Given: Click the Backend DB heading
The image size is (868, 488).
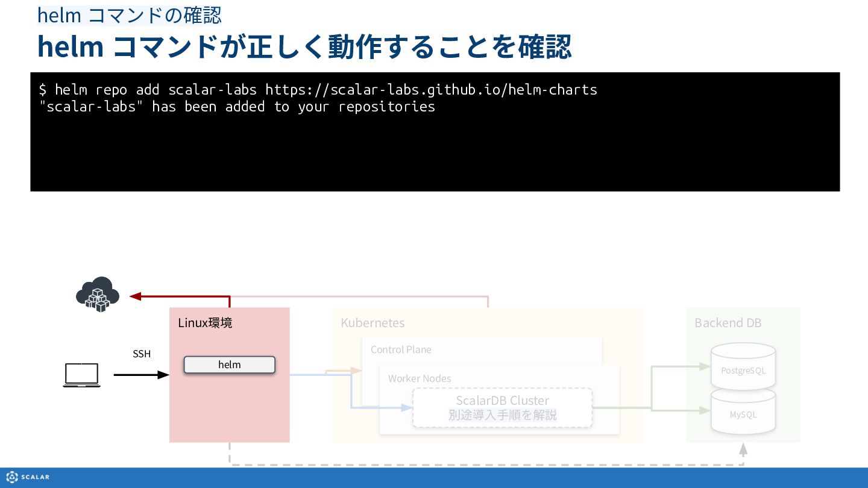Looking at the screenshot, I should tap(728, 323).
